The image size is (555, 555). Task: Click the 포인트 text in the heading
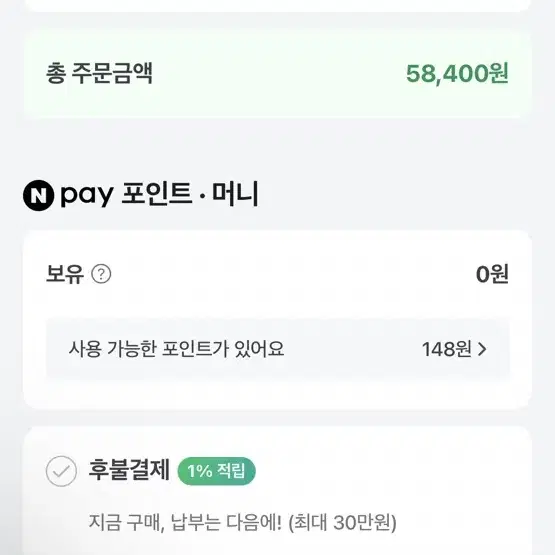[x=157, y=194]
